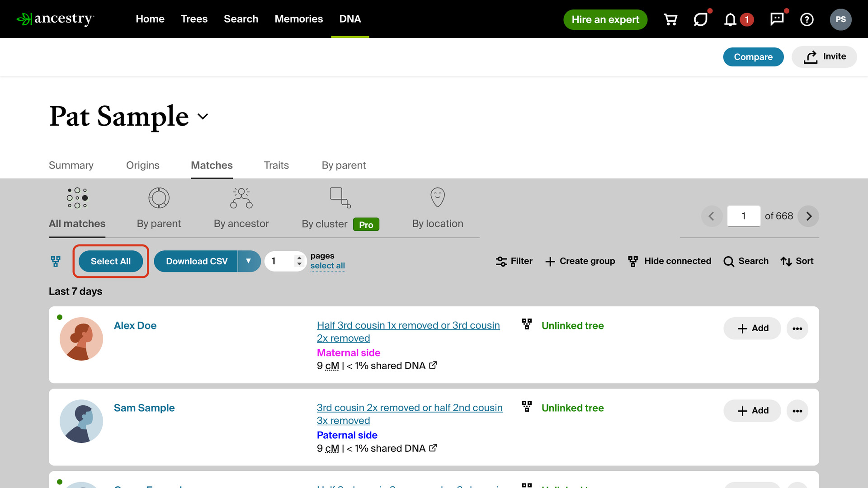Open the Sort options
868x488 pixels.
797,261
